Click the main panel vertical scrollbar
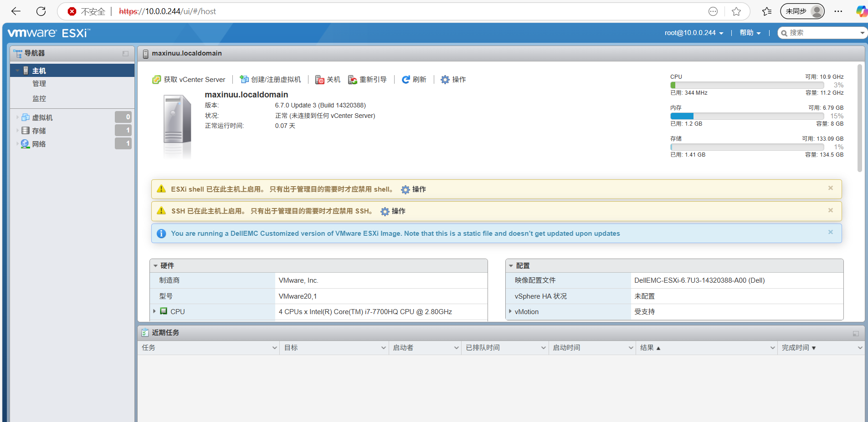The image size is (868, 422). [x=860, y=118]
